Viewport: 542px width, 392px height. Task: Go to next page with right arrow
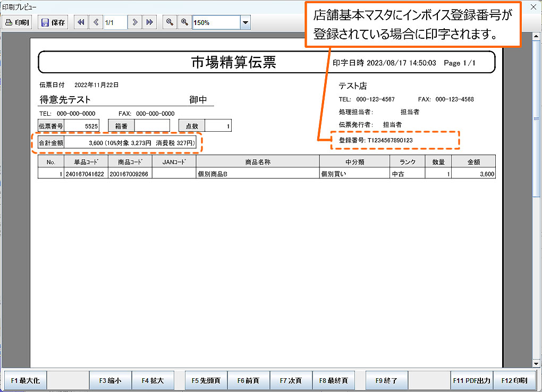point(135,23)
